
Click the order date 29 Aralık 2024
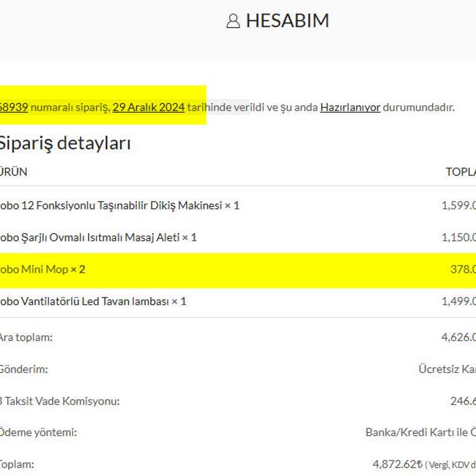pyautogui.click(x=149, y=107)
